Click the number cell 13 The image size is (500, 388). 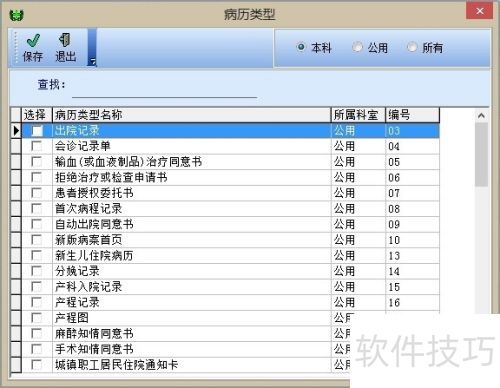click(413, 255)
